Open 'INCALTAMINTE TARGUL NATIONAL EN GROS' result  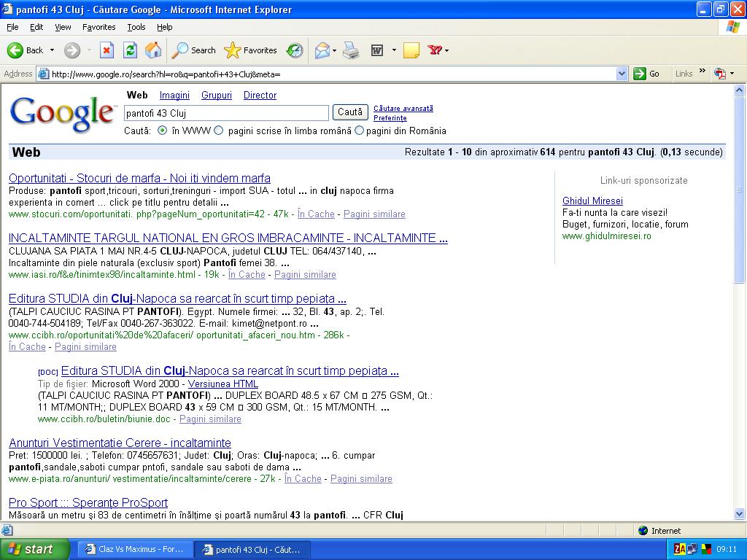coord(228,238)
